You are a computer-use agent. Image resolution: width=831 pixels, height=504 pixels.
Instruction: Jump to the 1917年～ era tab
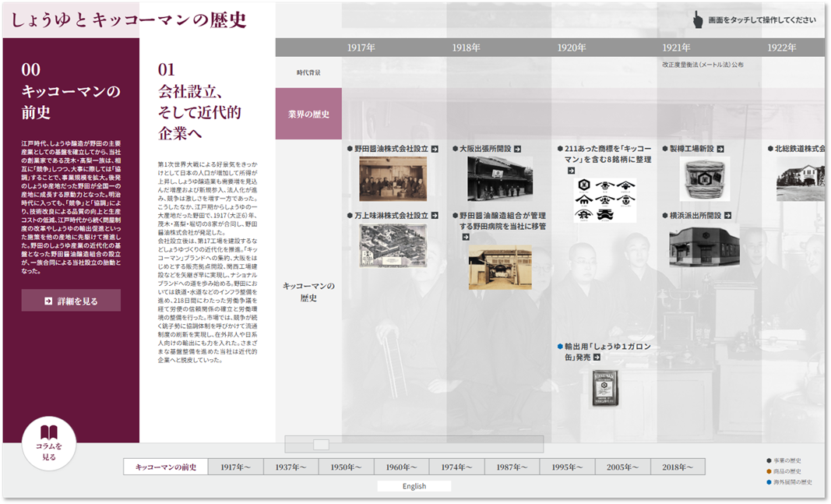click(235, 467)
